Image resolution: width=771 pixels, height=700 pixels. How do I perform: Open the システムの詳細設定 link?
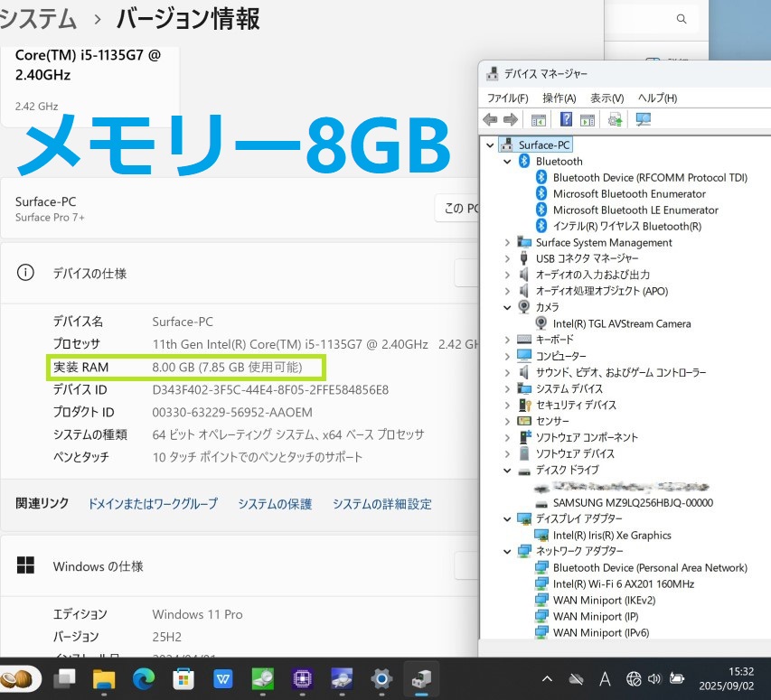pos(381,504)
